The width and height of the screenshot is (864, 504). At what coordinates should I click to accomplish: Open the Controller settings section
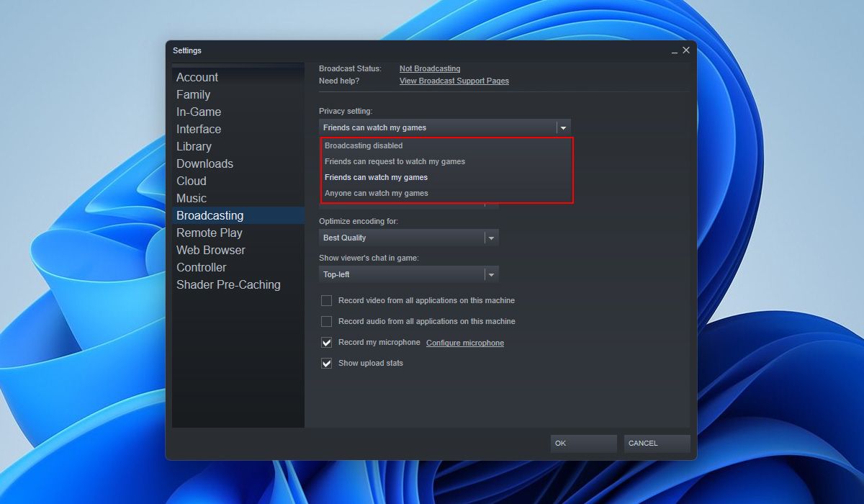pos(201,267)
